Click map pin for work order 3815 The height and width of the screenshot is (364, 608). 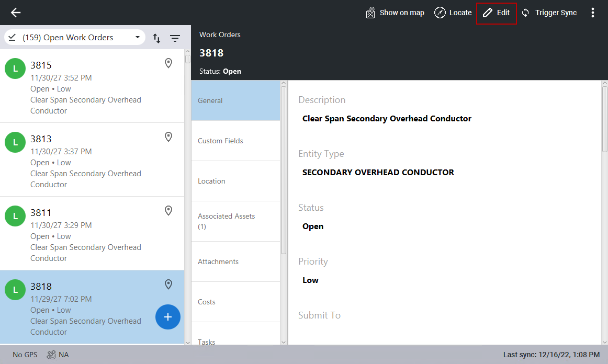coord(168,63)
